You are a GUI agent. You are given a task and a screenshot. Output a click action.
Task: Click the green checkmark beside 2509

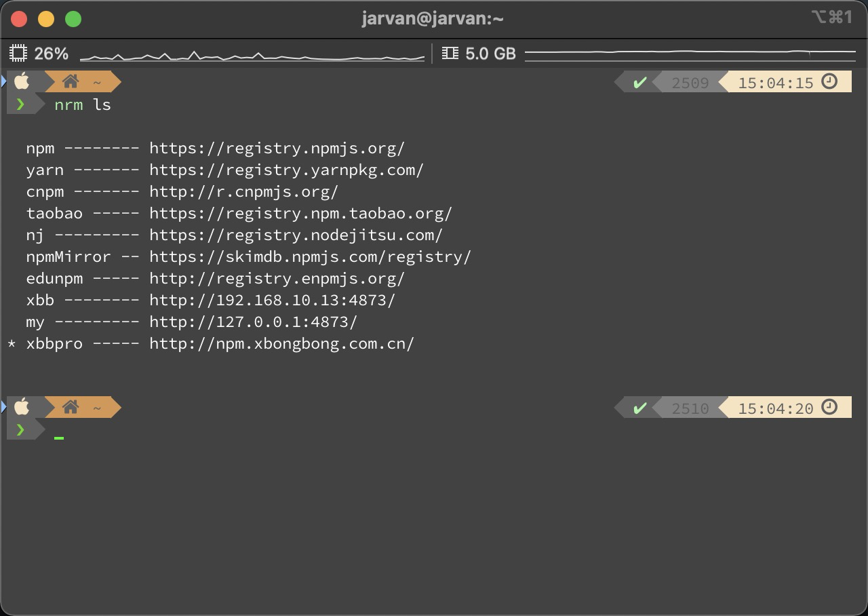point(639,83)
